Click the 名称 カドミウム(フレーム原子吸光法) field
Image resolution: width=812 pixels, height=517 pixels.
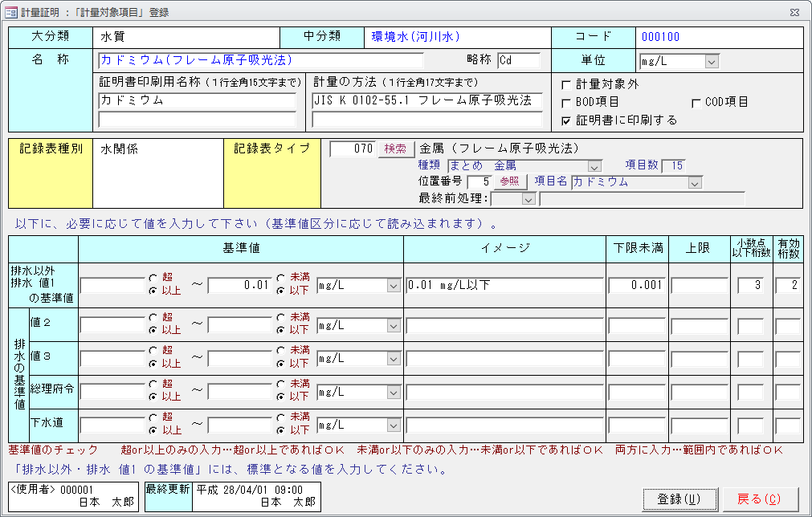click(260, 60)
